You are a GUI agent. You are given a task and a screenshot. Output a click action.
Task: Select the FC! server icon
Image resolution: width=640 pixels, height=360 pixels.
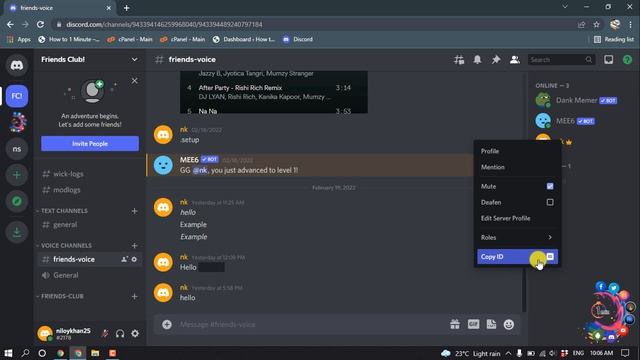(x=17, y=96)
